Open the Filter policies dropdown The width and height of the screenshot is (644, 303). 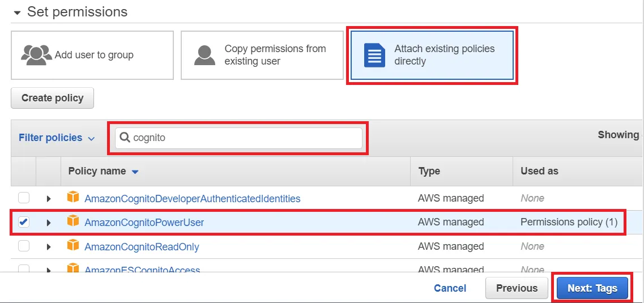point(56,138)
